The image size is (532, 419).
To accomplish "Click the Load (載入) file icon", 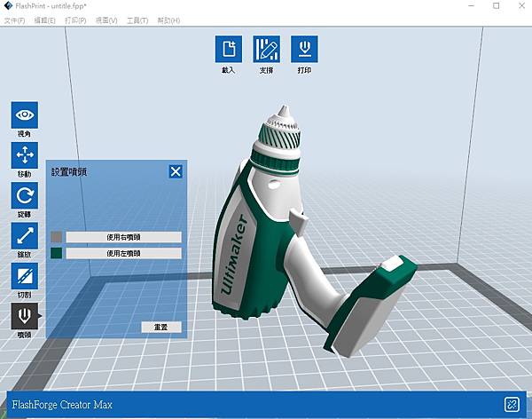I will [x=229, y=50].
